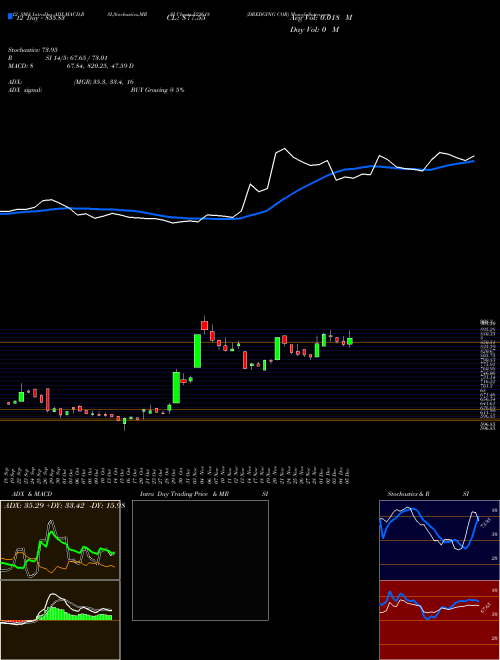Select the 'ADX: 35.29 +DY: 33.42 -DY: 15.98' readout
Screen dimensions: 500x660
64,506
